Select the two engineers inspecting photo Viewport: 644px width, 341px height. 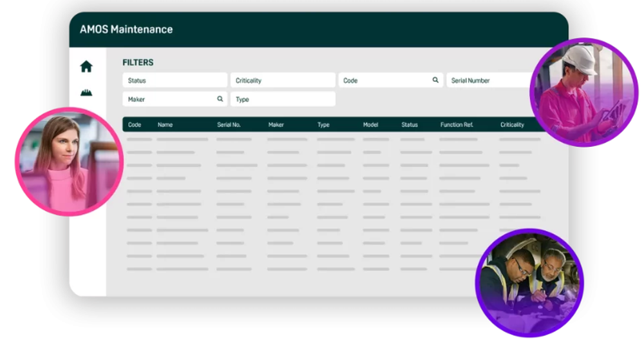[529, 282]
